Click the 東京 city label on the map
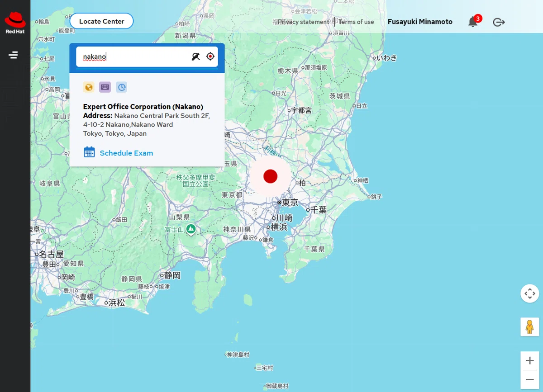 coord(290,203)
